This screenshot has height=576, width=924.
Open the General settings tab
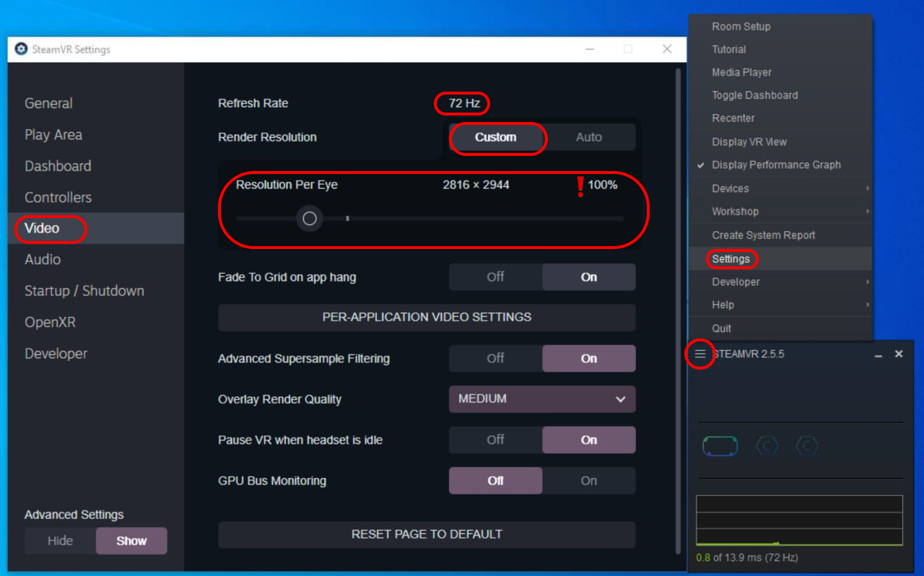pos(96,103)
